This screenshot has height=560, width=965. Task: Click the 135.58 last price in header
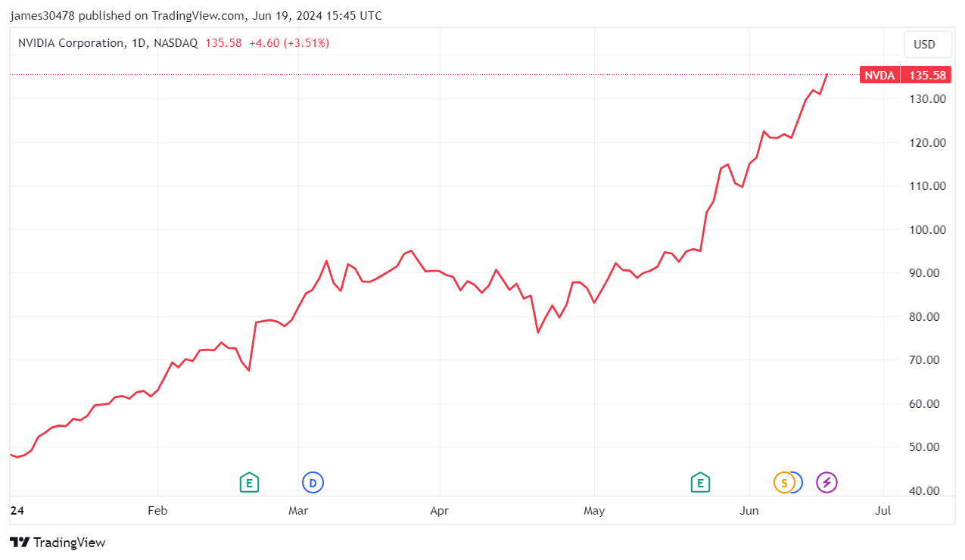tap(223, 43)
